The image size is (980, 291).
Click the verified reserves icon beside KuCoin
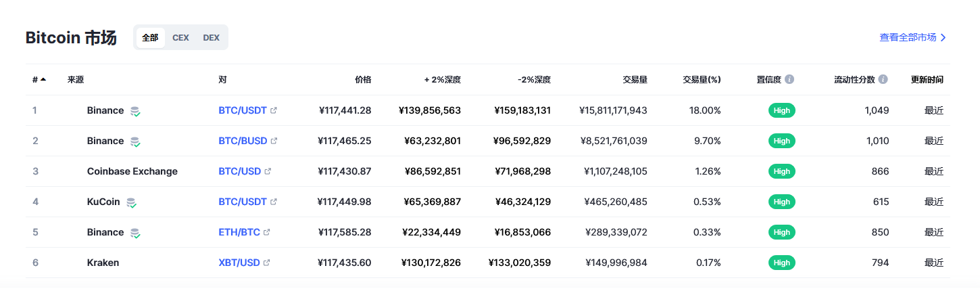coord(132,202)
